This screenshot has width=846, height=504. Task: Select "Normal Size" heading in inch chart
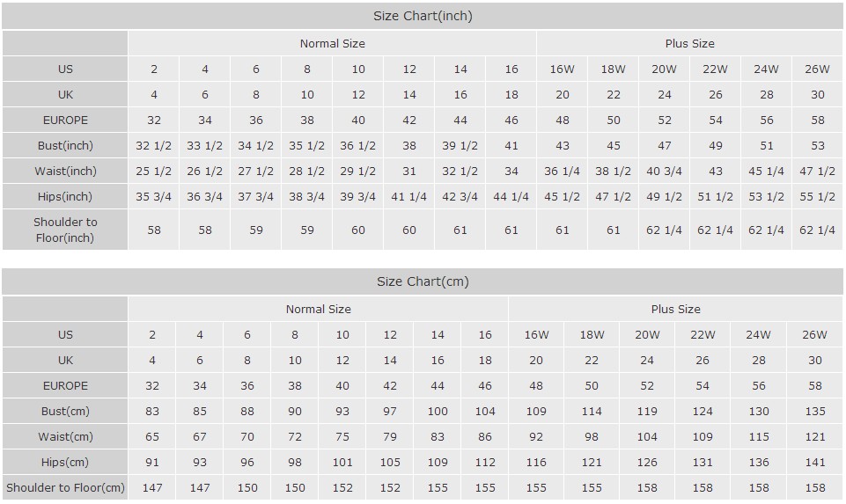pos(332,43)
